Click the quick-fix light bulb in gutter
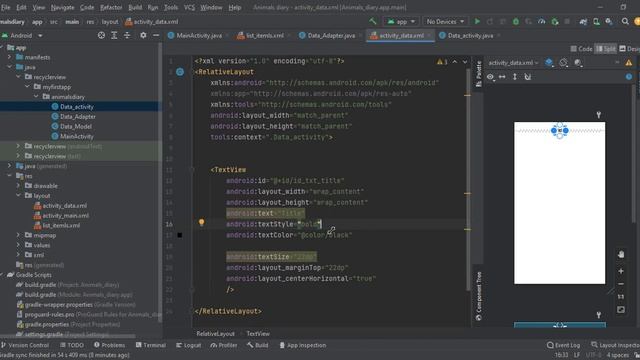Screen dimensions: 640x360 click(201, 222)
